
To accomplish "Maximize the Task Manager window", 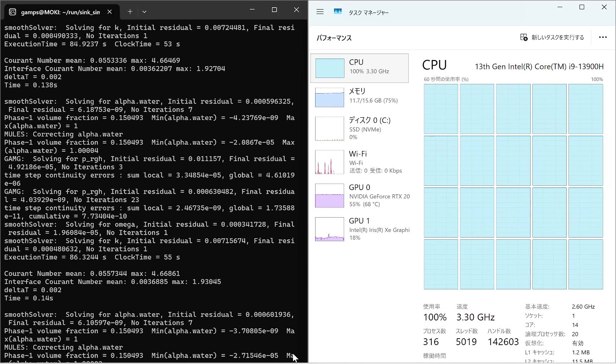I will 582,7.
